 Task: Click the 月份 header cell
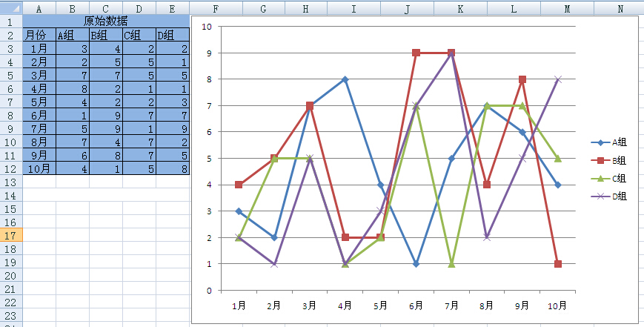click(39, 35)
